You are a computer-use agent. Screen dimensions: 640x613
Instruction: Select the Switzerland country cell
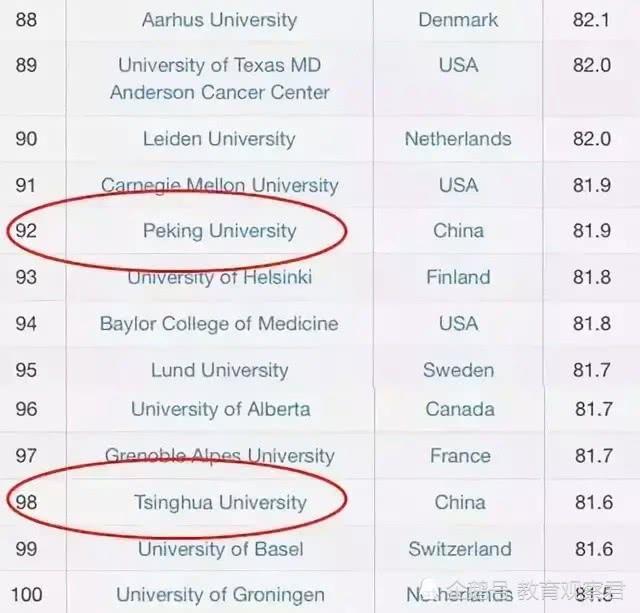(x=459, y=549)
